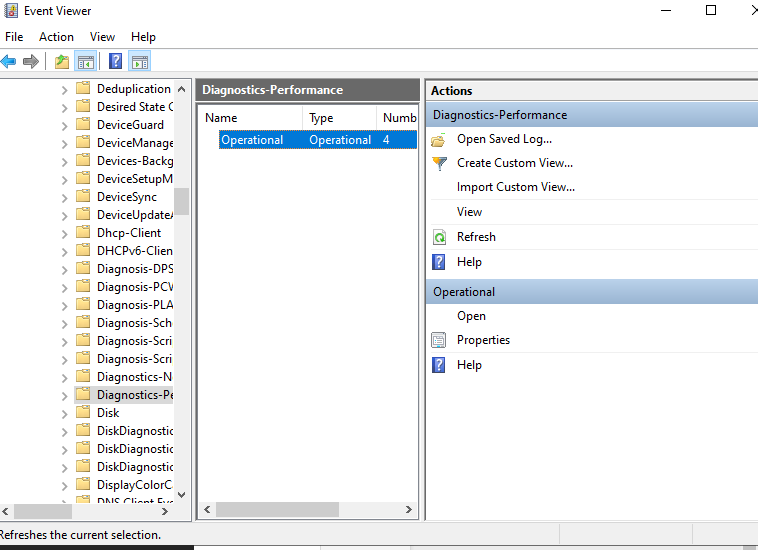Click middle pane horizontal scroll left arrow

[x=207, y=509]
